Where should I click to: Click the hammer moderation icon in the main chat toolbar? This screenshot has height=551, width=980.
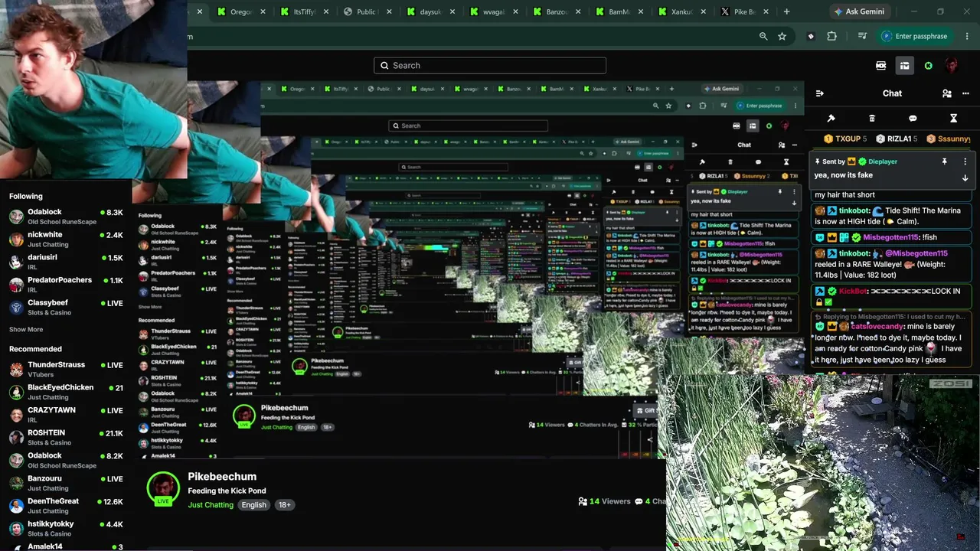(x=831, y=119)
